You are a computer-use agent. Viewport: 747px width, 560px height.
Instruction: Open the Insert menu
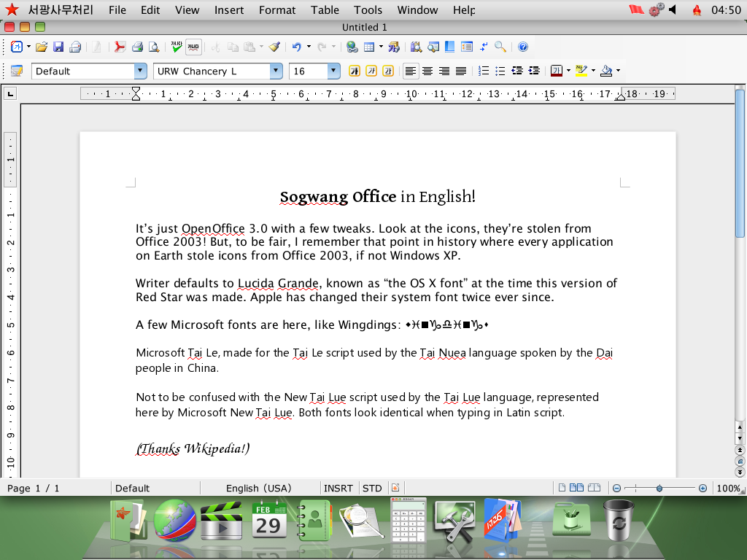click(x=228, y=10)
